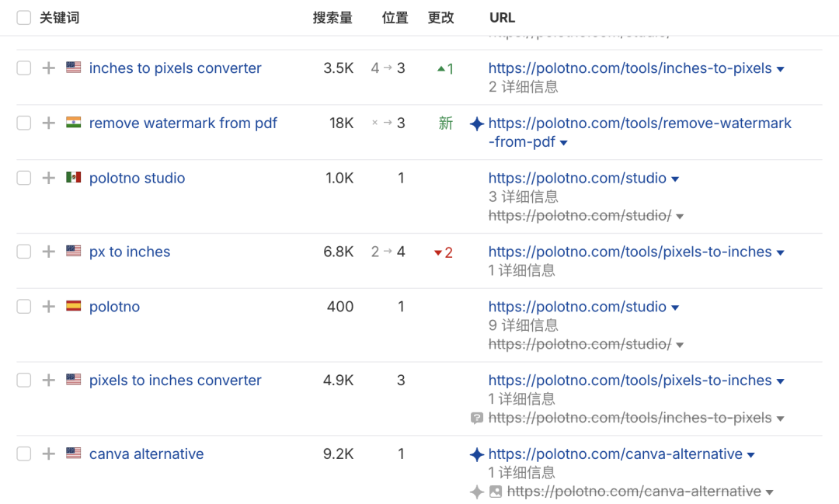Viewport: 839px width, 504px height.
Task: Open dropdown after struck inches-to-pixels URL
Action: pos(780,419)
